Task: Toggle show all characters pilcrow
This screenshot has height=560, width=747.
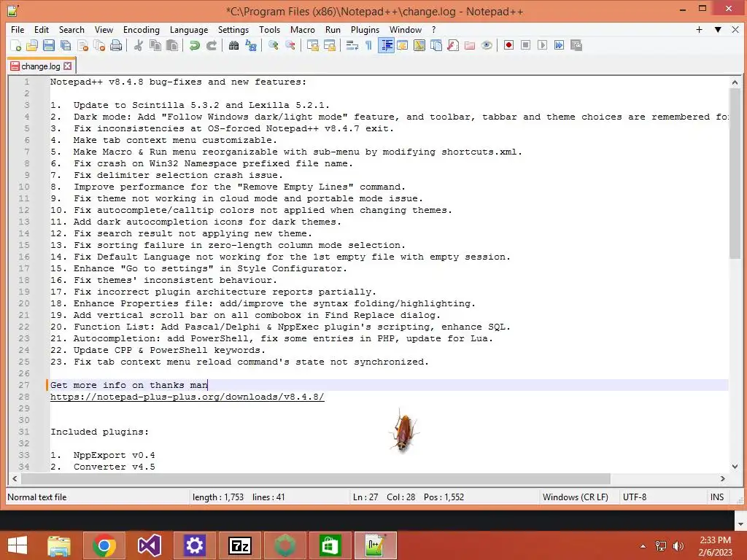Action: pos(368,45)
